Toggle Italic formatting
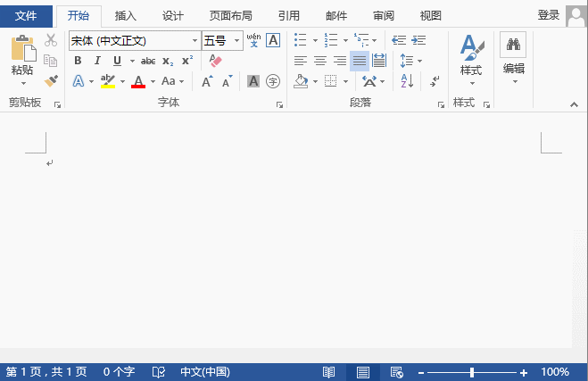Image resolution: width=588 pixels, height=381 pixels. coord(97,61)
